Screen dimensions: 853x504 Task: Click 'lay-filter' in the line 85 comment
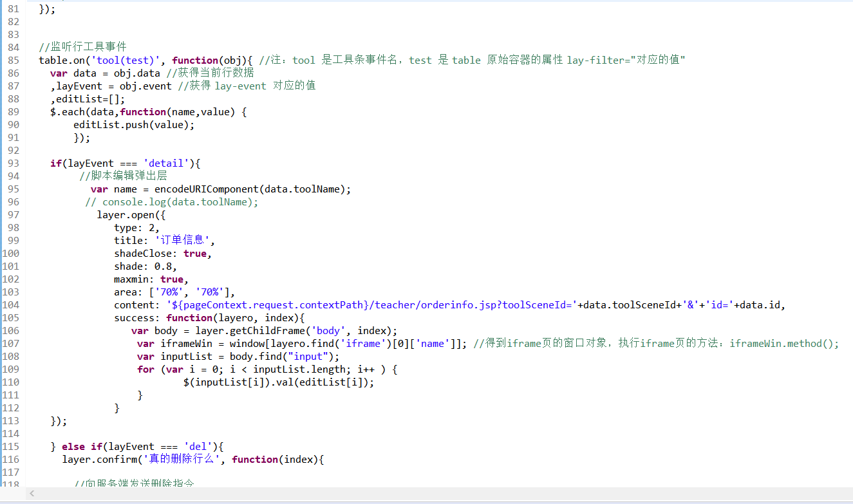[595, 60]
